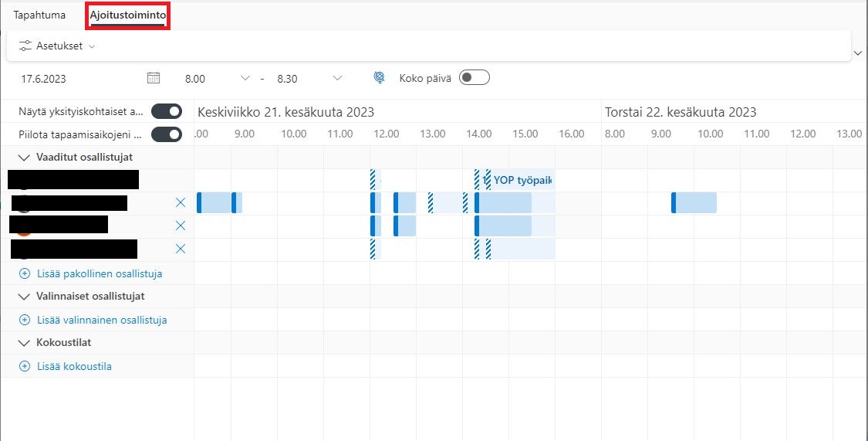The image size is (868, 441).
Task: Click Keskiviikko 21. kesäkuuta 2023 header
Action: pos(285,112)
